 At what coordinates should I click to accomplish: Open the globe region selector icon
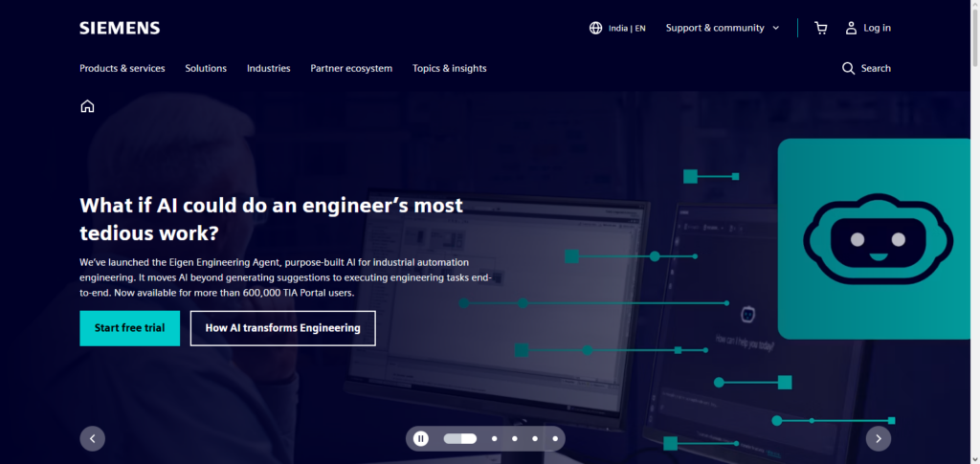595,28
